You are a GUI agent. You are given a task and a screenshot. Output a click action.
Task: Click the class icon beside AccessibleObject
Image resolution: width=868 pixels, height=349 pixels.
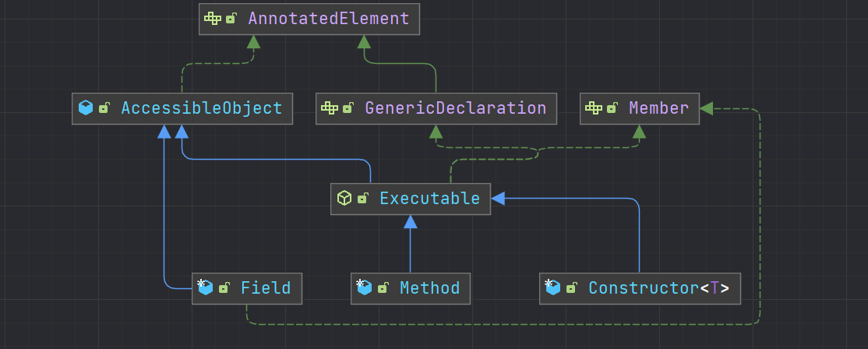pos(86,108)
